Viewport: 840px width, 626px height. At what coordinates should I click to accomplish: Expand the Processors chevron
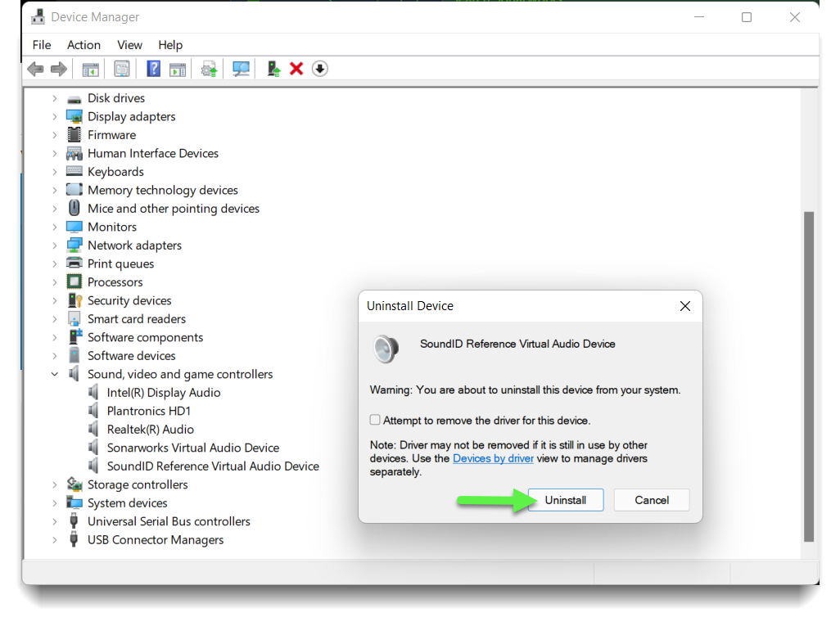[55, 282]
